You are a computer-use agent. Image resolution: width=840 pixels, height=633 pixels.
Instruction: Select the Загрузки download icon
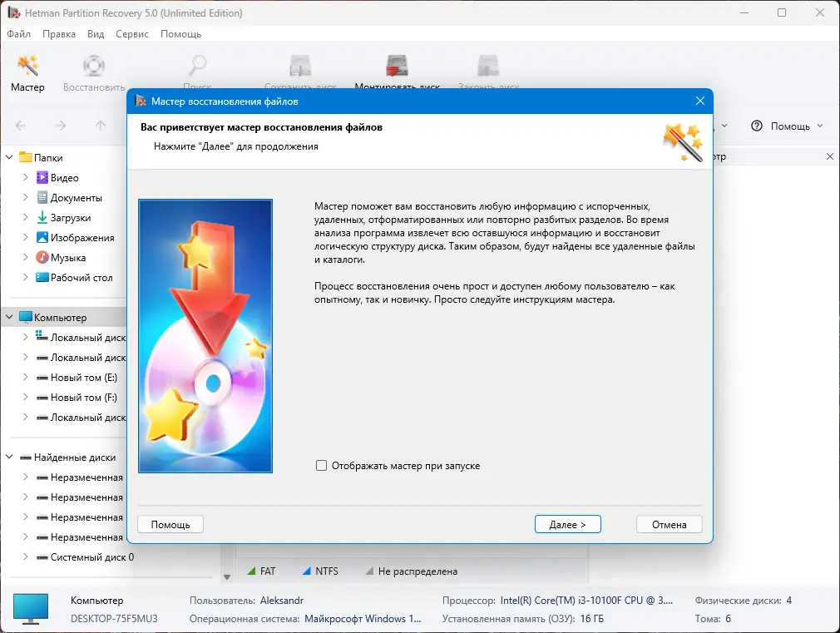pos(42,218)
